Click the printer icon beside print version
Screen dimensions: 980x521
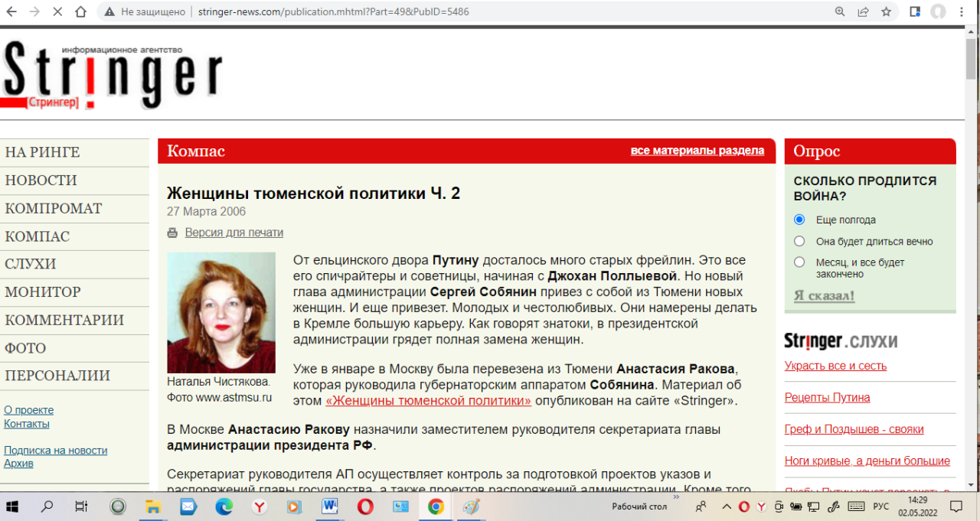[x=172, y=233]
